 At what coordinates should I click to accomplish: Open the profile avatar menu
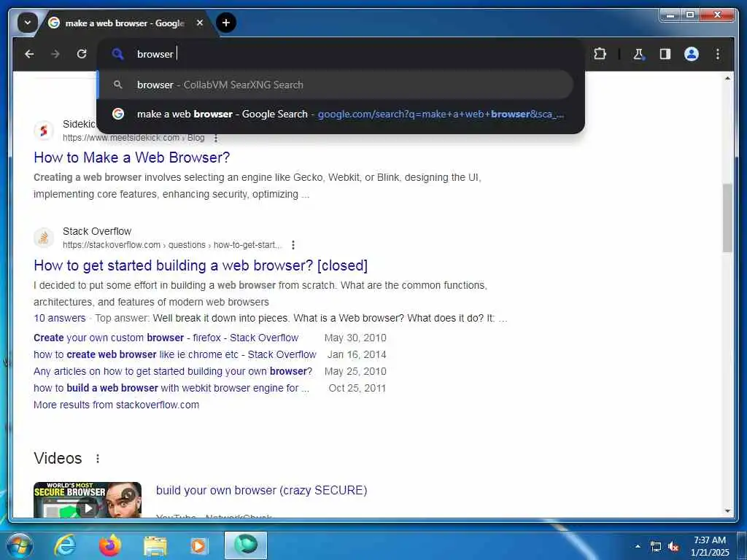pos(692,54)
